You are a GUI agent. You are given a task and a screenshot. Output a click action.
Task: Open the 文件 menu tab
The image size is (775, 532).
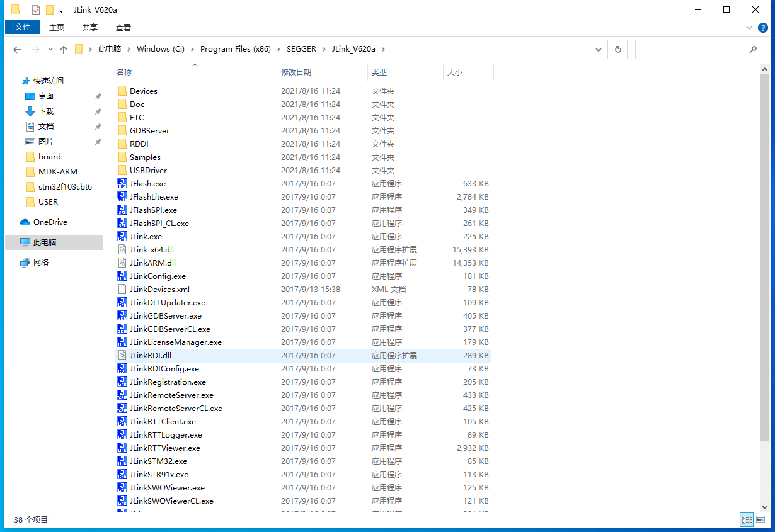pos(23,27)
